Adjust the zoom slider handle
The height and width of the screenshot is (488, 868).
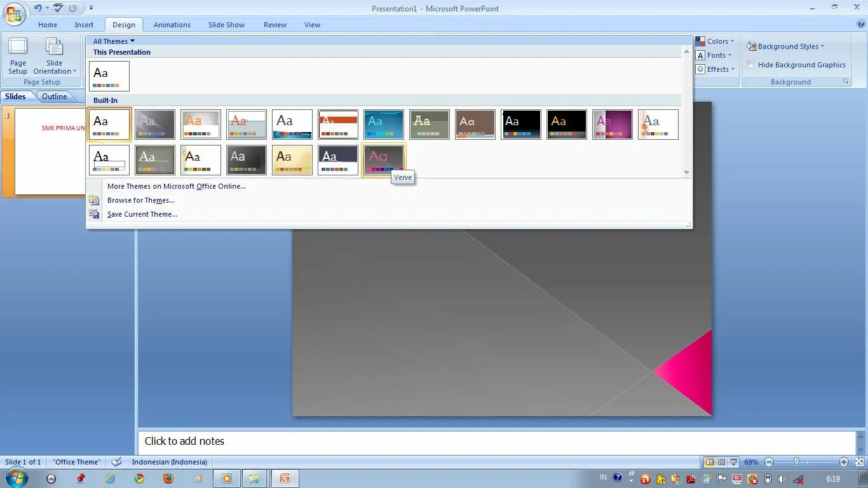pos(797,462)
